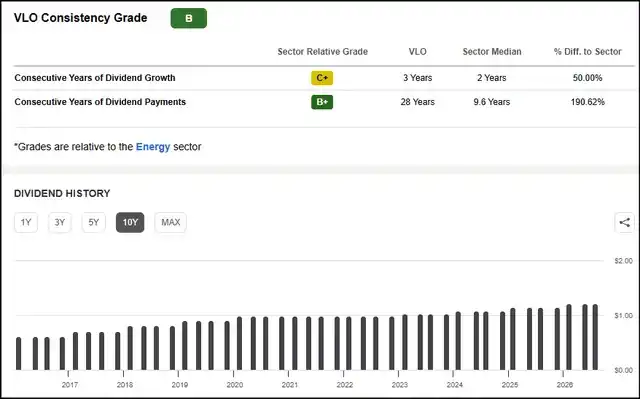Viewport: 640px width, 399px height.
Task: Select the 1Y dividend history range
Action: [26, 222]
